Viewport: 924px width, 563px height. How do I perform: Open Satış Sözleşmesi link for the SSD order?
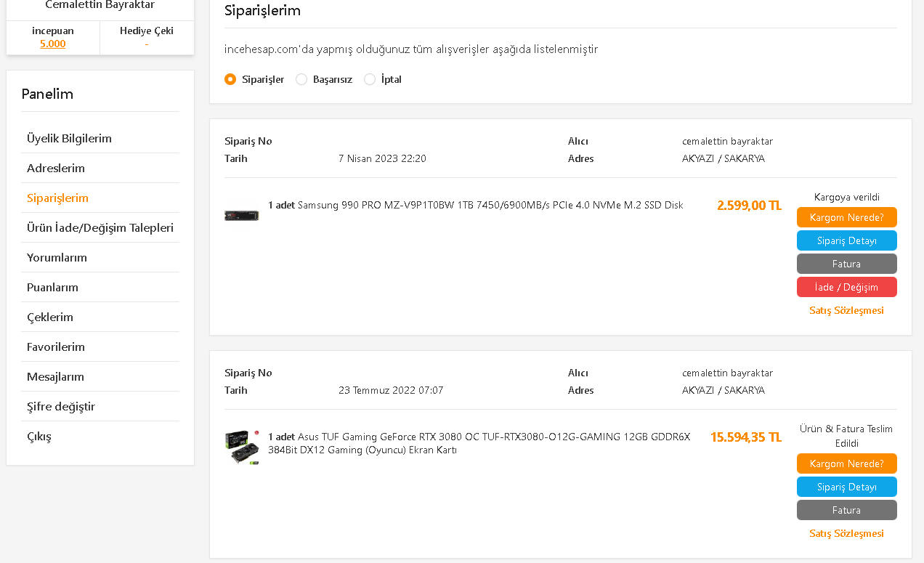(846, 310)
